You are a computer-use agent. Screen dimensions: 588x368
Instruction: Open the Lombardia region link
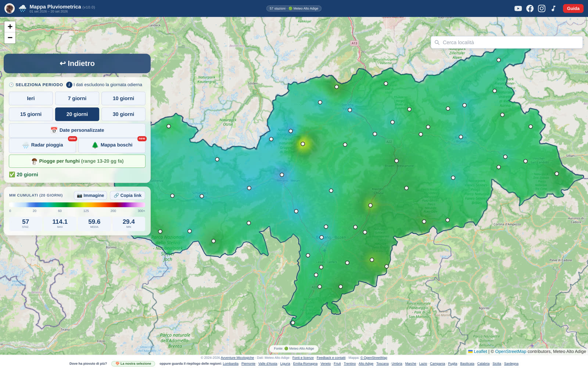(230, 364)
